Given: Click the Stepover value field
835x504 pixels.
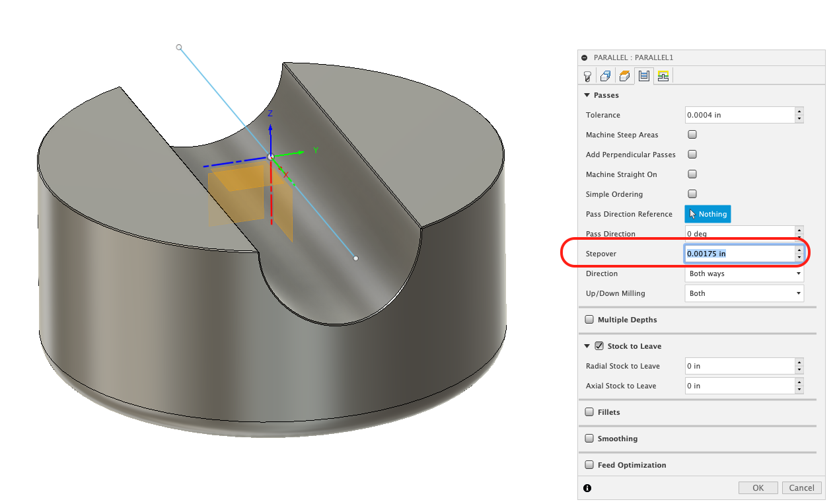Looking at the screenshot, I should (x=739, y=254).
